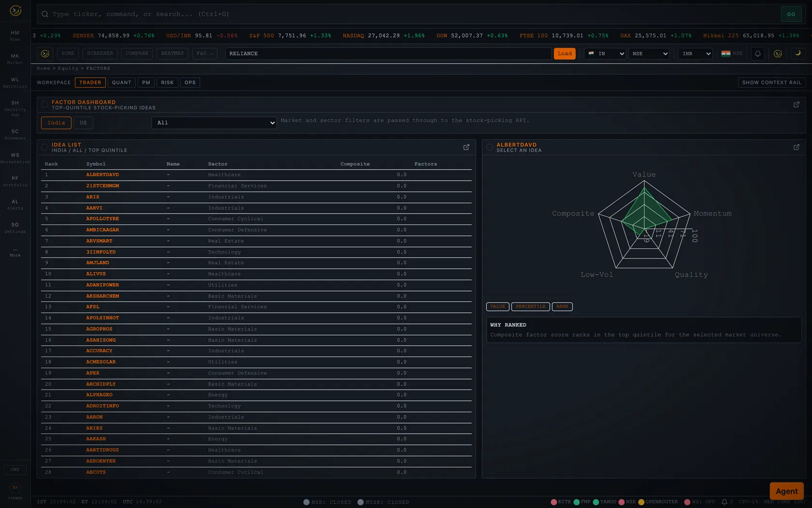Screen dimensions: 812x508
Task: Click the terminal logo in the sidebar
Action: pos(15,10)
